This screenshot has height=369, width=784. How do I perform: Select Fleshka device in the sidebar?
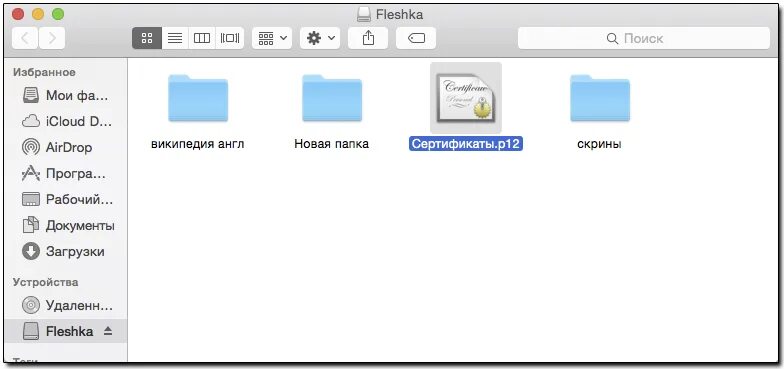click(66, 331)
